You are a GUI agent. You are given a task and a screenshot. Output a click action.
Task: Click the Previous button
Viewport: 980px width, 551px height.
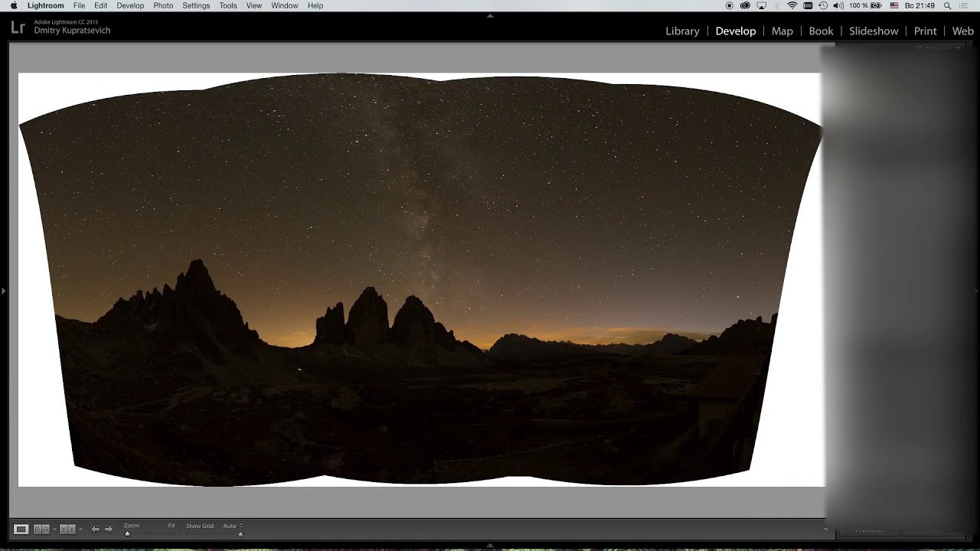(x=869, y=530)
